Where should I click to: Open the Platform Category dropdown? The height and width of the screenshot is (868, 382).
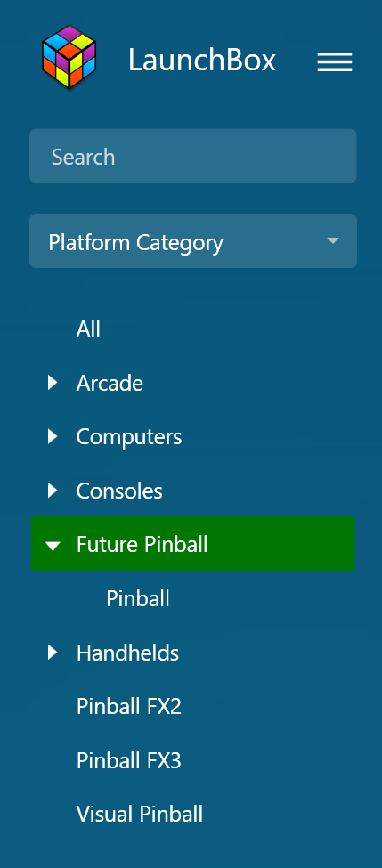point(192,240)
